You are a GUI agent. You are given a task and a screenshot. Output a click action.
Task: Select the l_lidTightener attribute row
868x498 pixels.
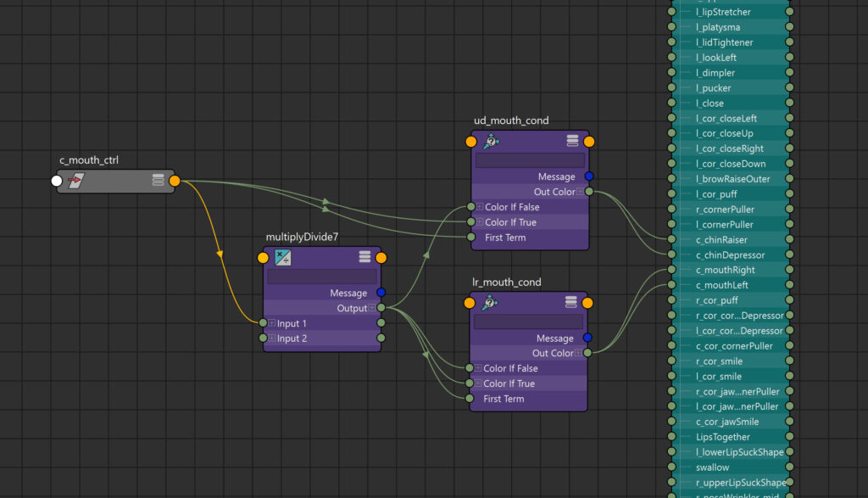coord(731,42)
